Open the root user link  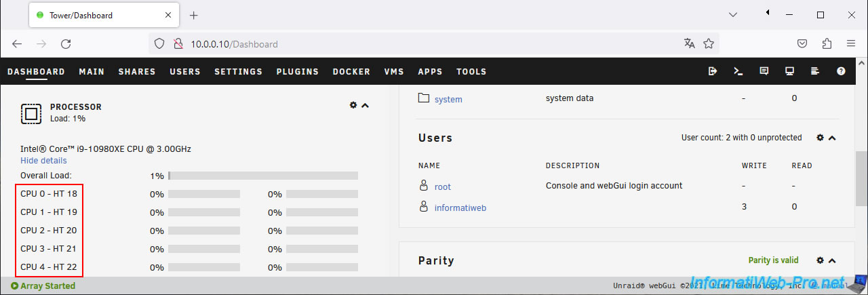point(443,186)
